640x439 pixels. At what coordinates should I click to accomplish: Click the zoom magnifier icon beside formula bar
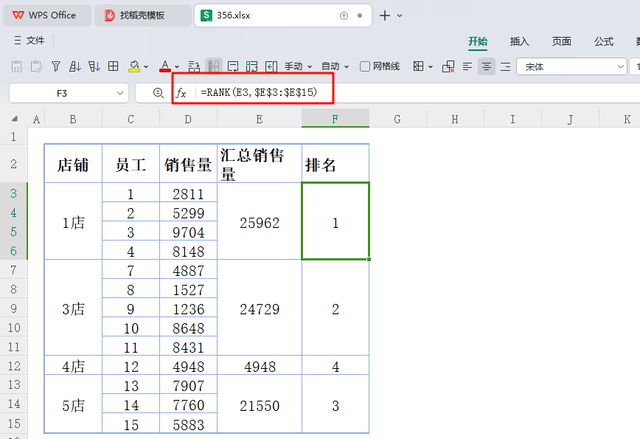tap(158, 93)
